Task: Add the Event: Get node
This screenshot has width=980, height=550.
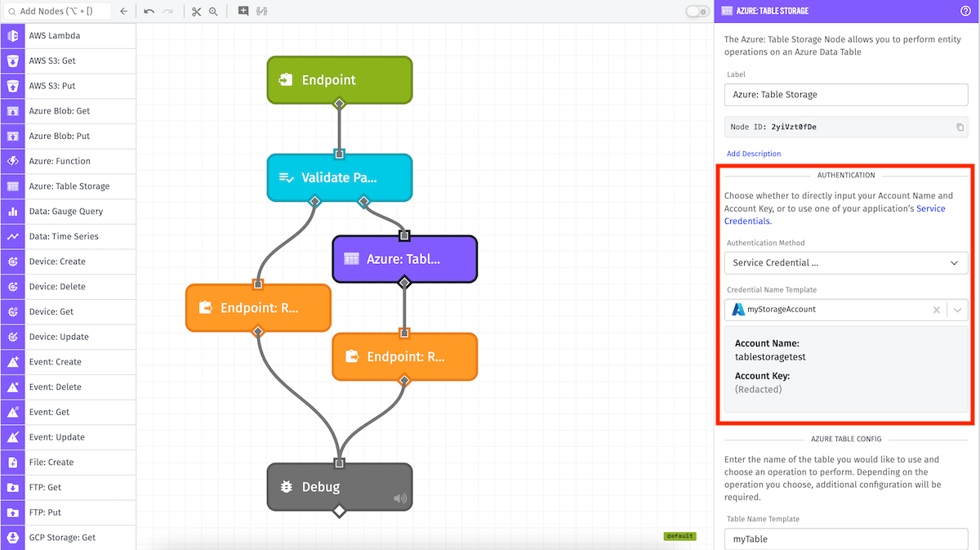Action: (69, 412)
